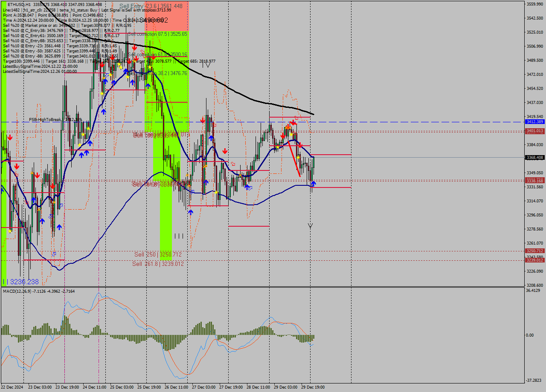This screenshot has width=546, height=392.
Task: Click the 3559.990 price scale value
Action: tap(535, 4)
